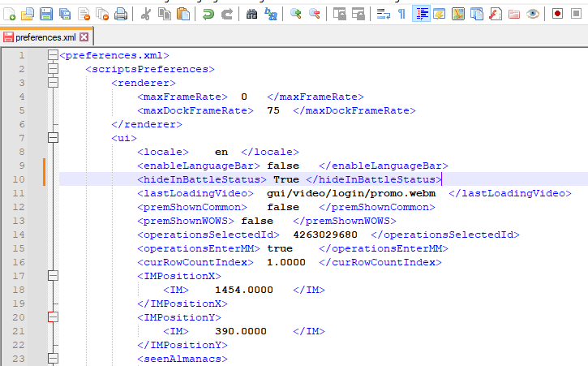The image size is (588, 366).
Task: Click the Save All toolbar button
Action: [x=65, y=14]
